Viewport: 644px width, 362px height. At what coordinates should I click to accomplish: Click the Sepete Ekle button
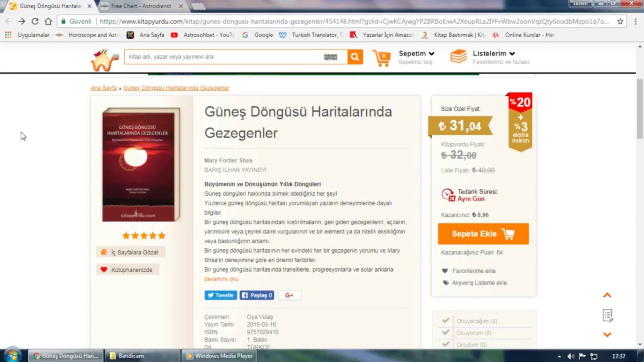[483, 234]
